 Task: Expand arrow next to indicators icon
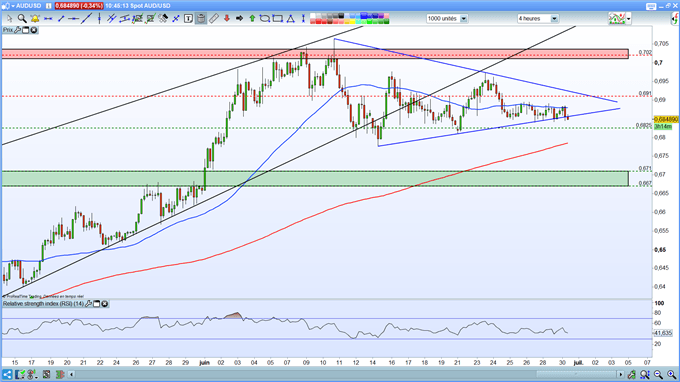point(629,19)
